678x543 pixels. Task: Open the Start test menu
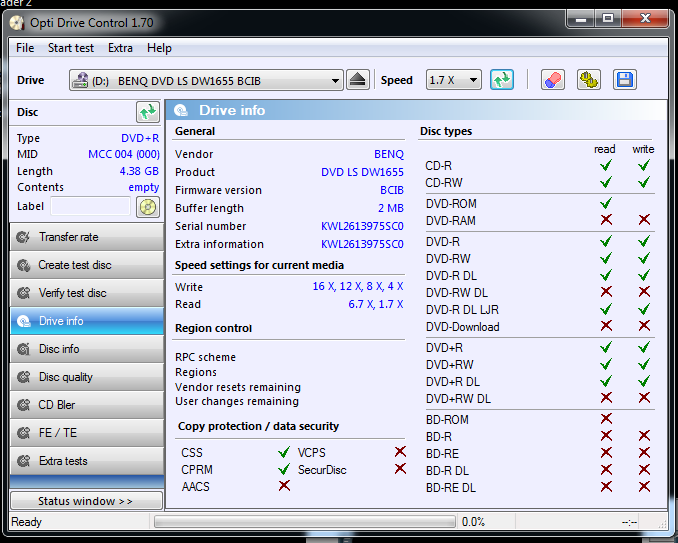tap(70, 48)
